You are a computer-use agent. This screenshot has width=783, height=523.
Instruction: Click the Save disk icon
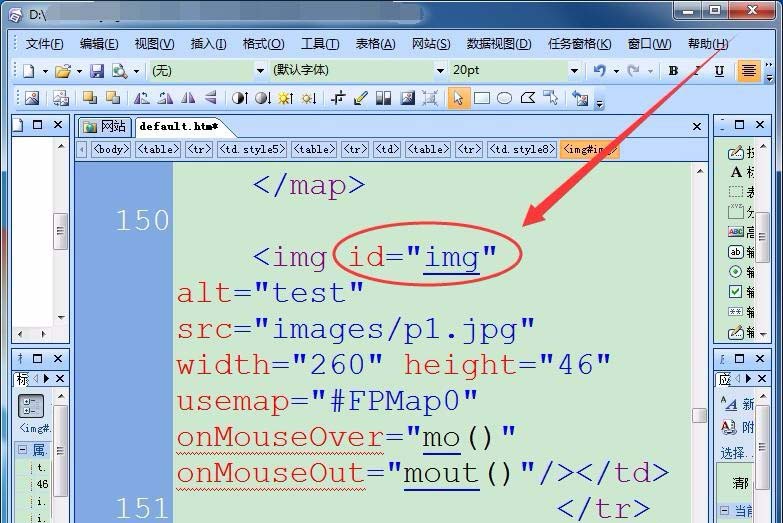[97, 71]
